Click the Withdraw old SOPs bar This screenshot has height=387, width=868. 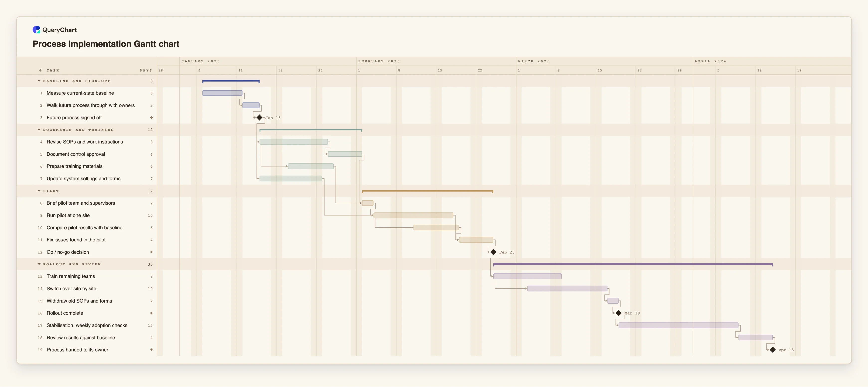click(613, 301)
